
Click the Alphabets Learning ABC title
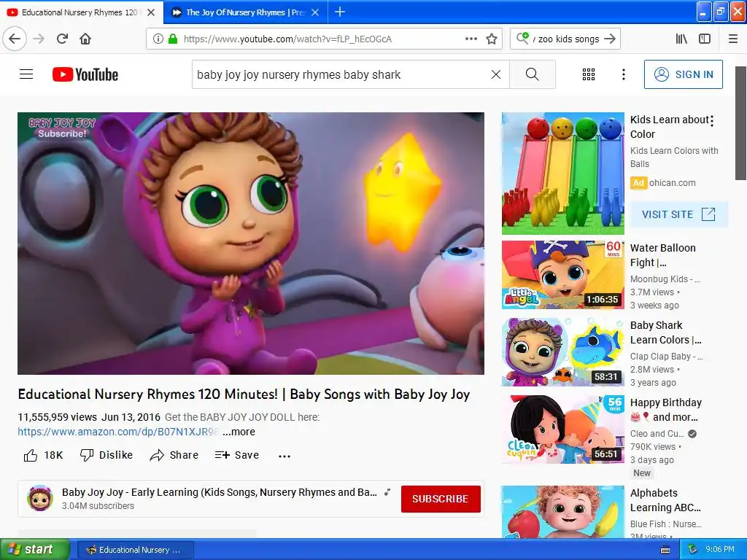665,500
